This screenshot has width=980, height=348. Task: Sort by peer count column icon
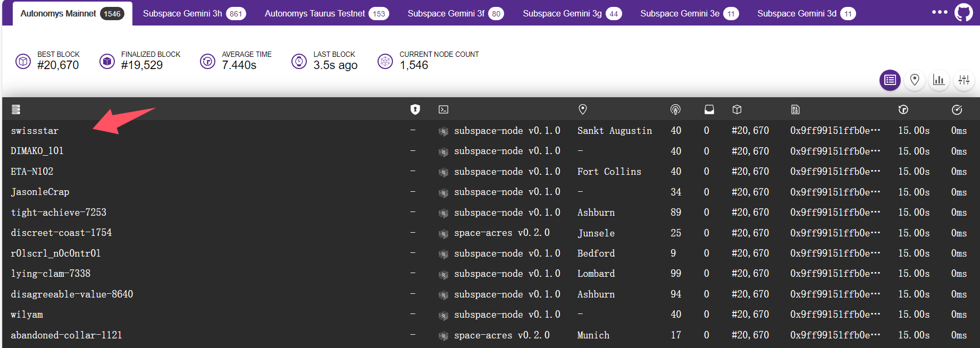(x=675, y=109)
